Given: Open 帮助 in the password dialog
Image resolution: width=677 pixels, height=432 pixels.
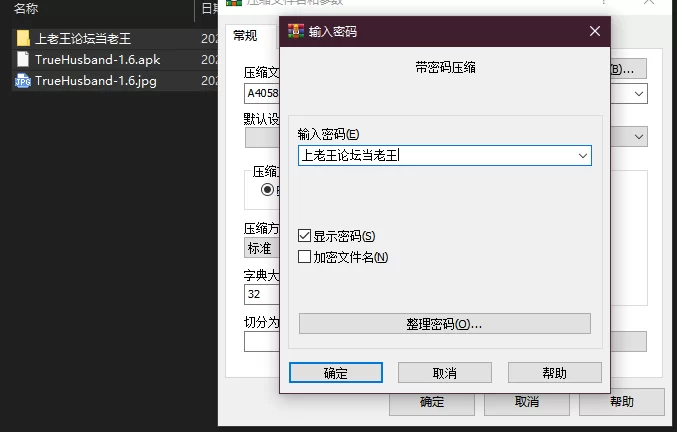Looking at the screenshot, I should (555, 372).
